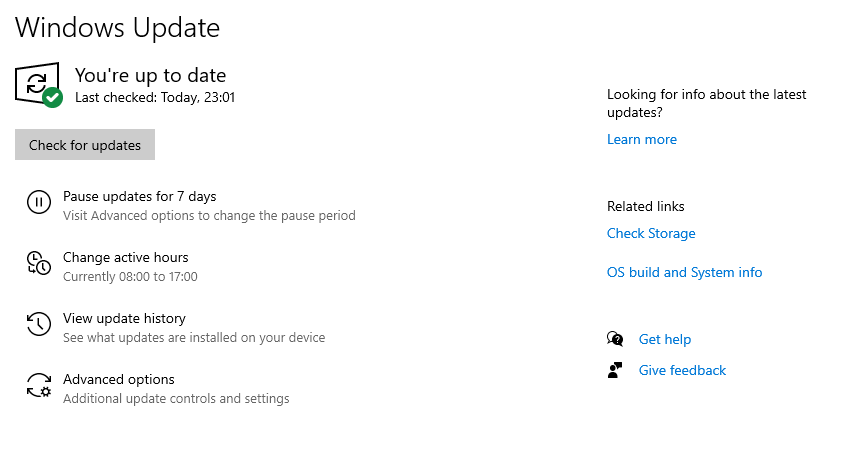Open the Check Storage link

(651, 234)
